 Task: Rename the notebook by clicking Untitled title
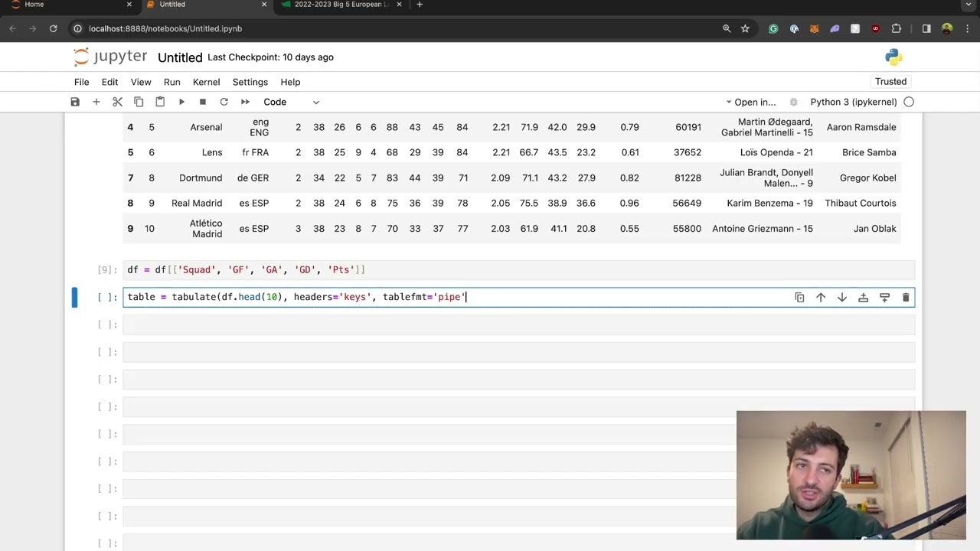[x=180, y=57]
